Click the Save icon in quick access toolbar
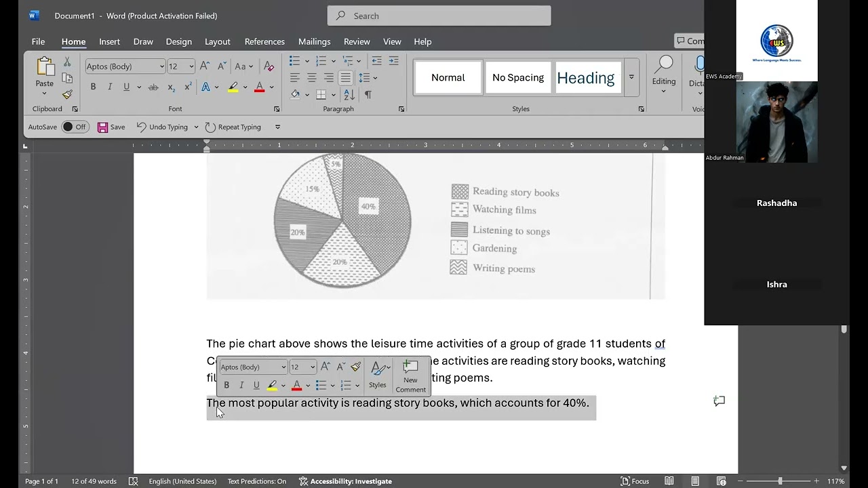The width and height of the screenshot is (868, 488). click(x=111, y=127)
